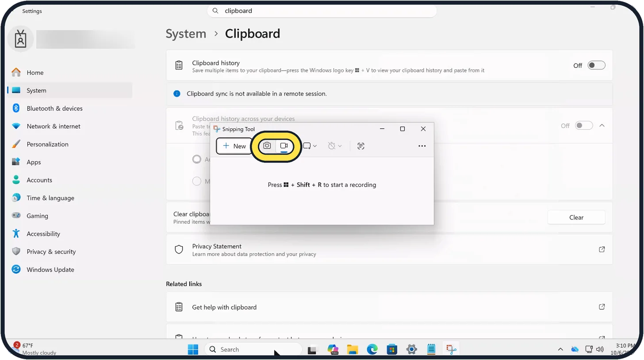Image resolution: width=644 pixels, height=360 pixels.
Task: Open File Explorer from the taskbar
Action: coord(353,349)
